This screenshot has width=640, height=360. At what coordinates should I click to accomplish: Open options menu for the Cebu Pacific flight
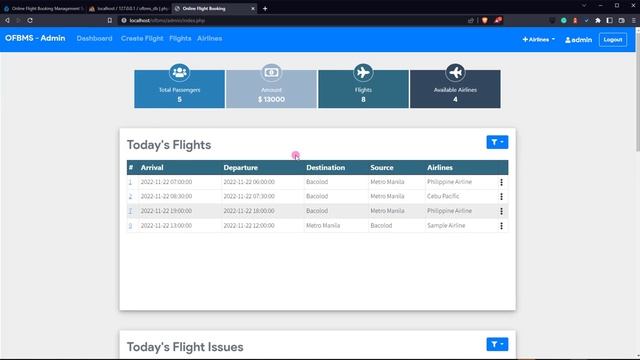pyautogui.click(x=501, y=196)
